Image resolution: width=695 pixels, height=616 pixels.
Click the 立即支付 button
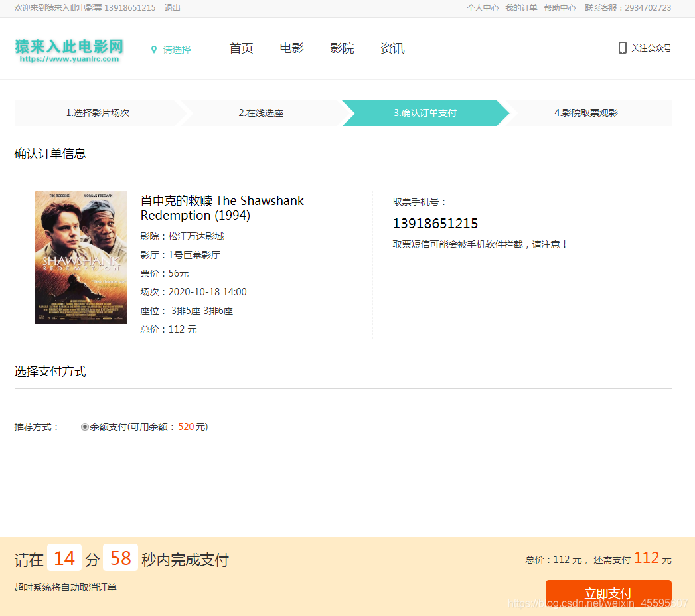[608, 593]
